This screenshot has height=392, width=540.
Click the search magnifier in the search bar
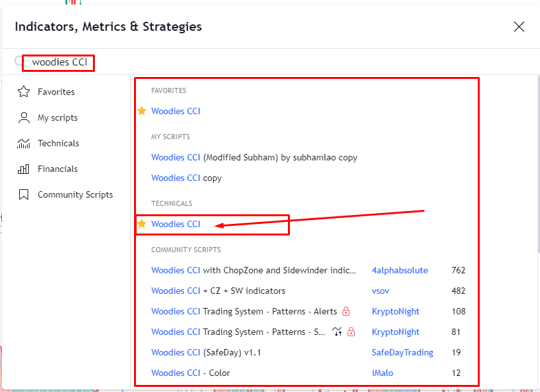19,60
